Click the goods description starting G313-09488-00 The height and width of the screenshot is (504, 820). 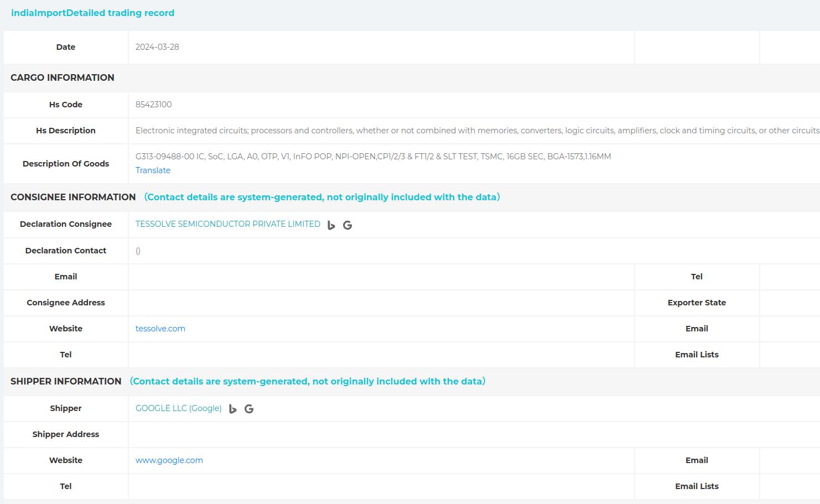pyautogui.click(x=373, y=157)
